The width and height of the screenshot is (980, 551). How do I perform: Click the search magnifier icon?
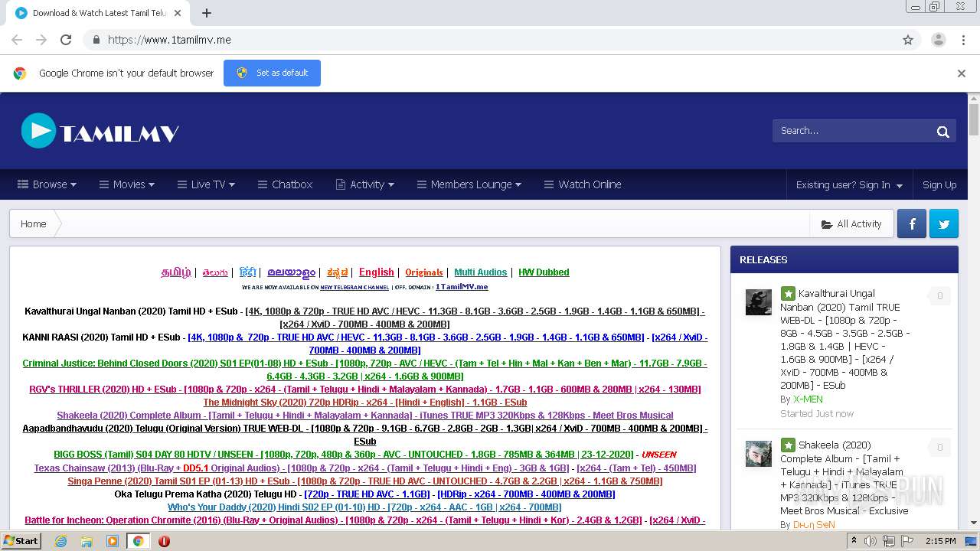[x=942, y=131]
